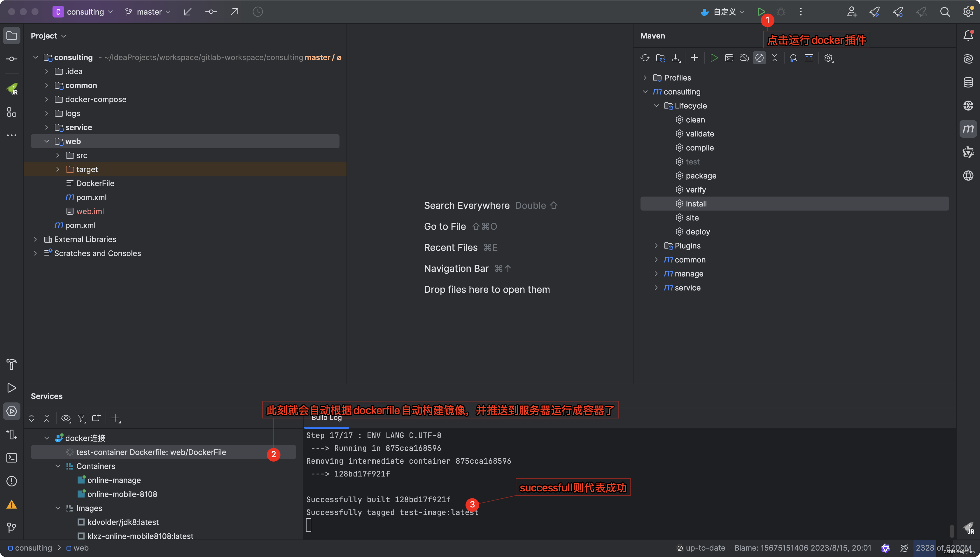This screenshot has width=980, height=557.
Task: Open the Problems tool window icon
Action: click(x=11, y=481)
